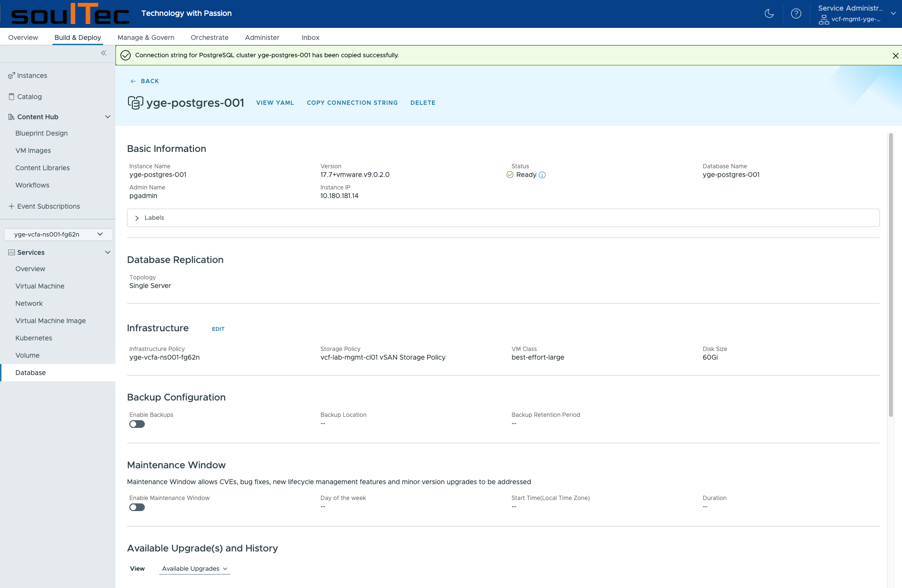The height and width of the screenshot is (588, 902).
Task: Click COPY CONNECTION STRING
Action: coord(352,102)
